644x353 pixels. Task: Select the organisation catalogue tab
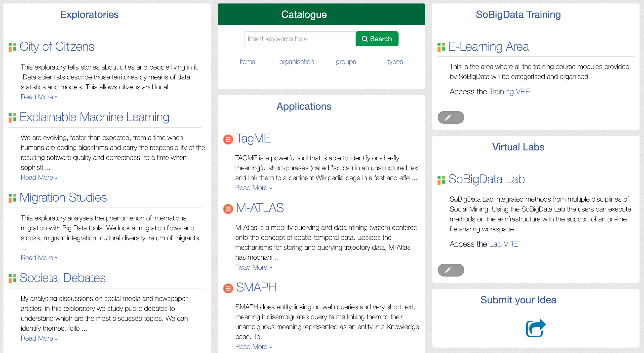tap(296, 62)
